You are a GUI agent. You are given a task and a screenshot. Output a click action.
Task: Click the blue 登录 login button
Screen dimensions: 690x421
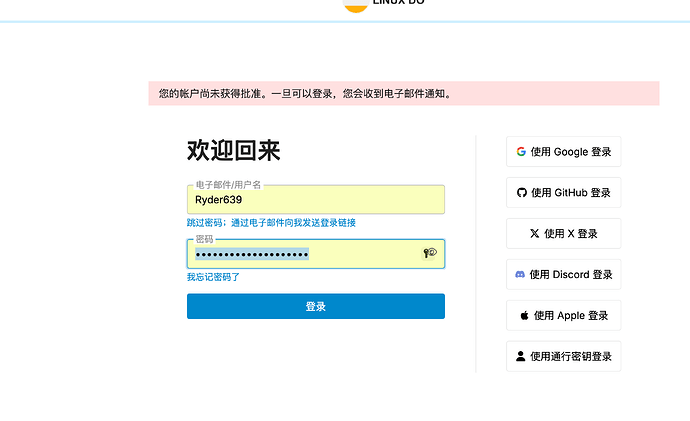tap(316, 306)
